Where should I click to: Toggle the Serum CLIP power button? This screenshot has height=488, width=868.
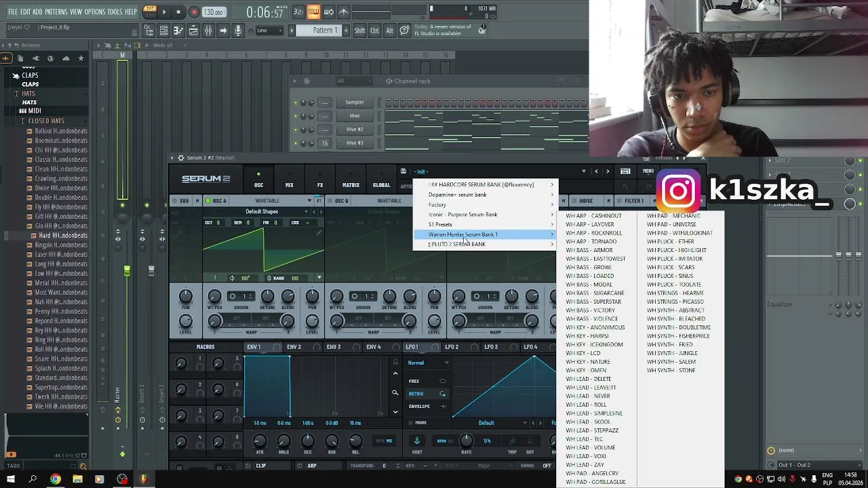pyautogui.click(x=248, y=466)
